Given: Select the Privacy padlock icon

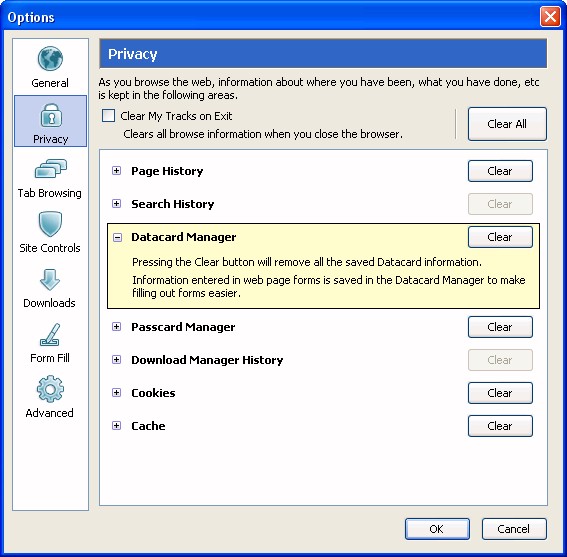Looking at the screenshot, I should 51,115.
